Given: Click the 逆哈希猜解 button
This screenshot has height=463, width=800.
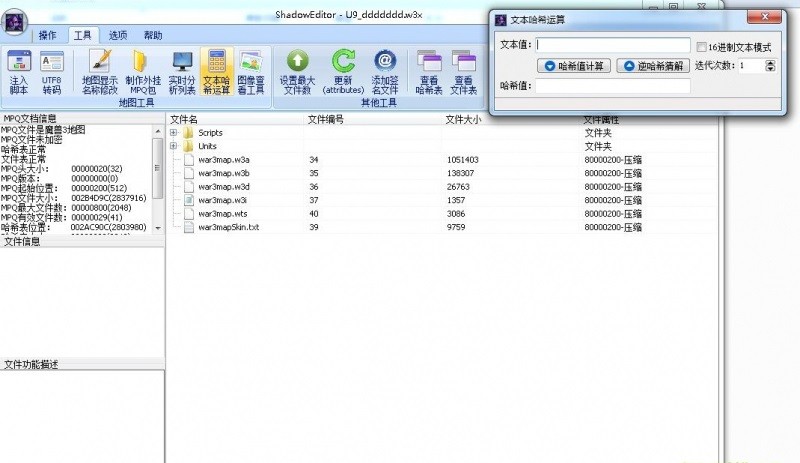Looking at the screenshot, I should [x=654, y=66].
